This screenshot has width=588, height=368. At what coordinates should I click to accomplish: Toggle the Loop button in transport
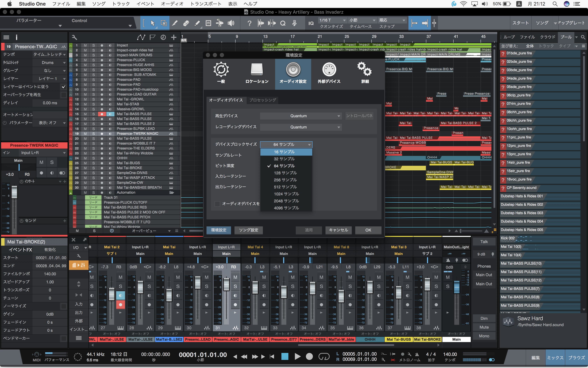coord(324,357)
